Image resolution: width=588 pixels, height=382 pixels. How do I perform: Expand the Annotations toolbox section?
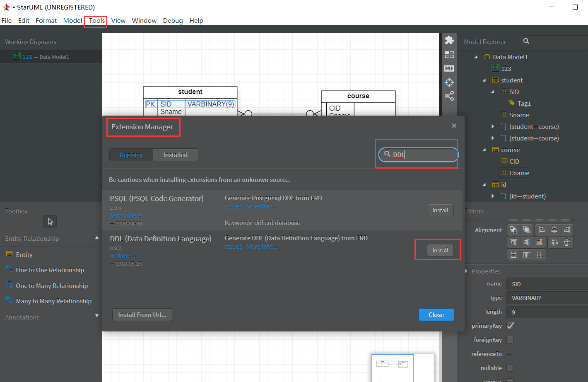tap(97, 316)
